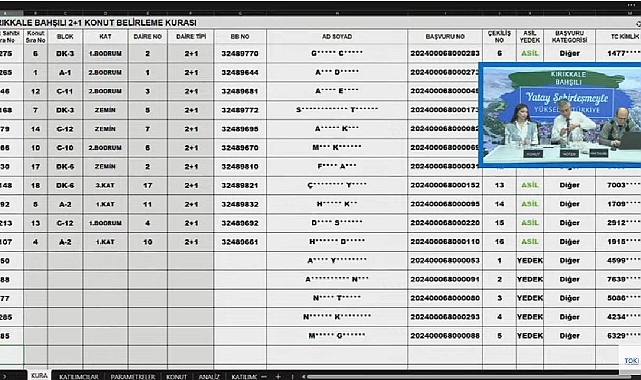Image resolution: width=641 pixels, height=380 pixels.
Task: Open the ANALİZ sheet tab
Action: 209,376
